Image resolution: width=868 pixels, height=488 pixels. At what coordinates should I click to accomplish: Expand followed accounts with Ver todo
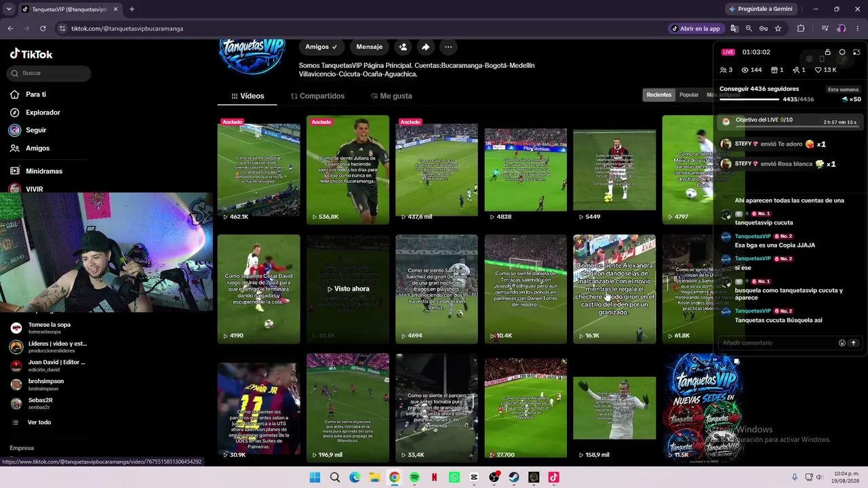click(39, 422)
